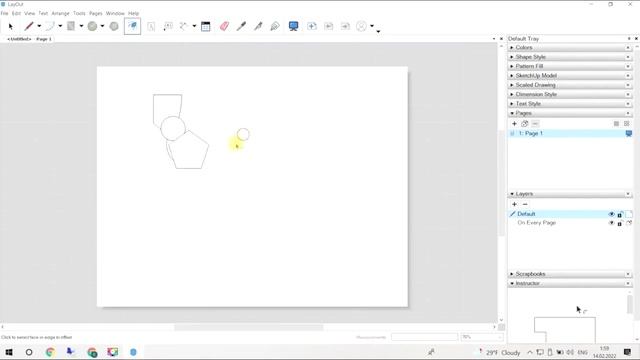Open Rectangle tool dropdown arrow
The image size is (640, 360).
coord(81,27)
